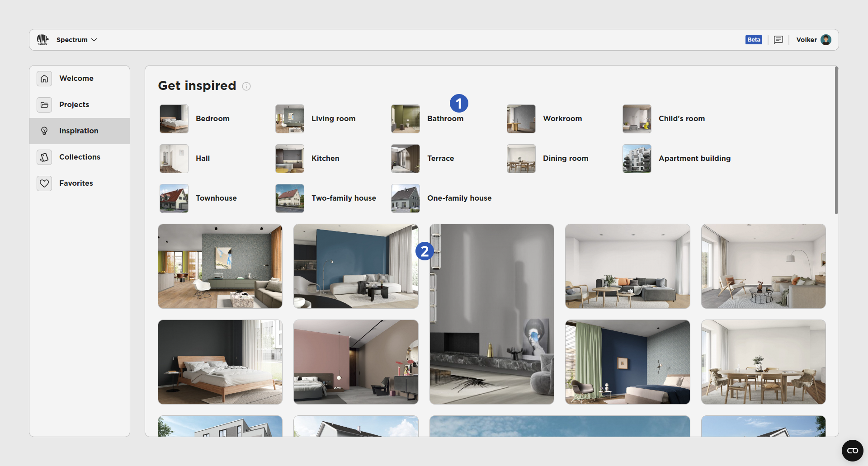Open the Projects folder icon

44,105
